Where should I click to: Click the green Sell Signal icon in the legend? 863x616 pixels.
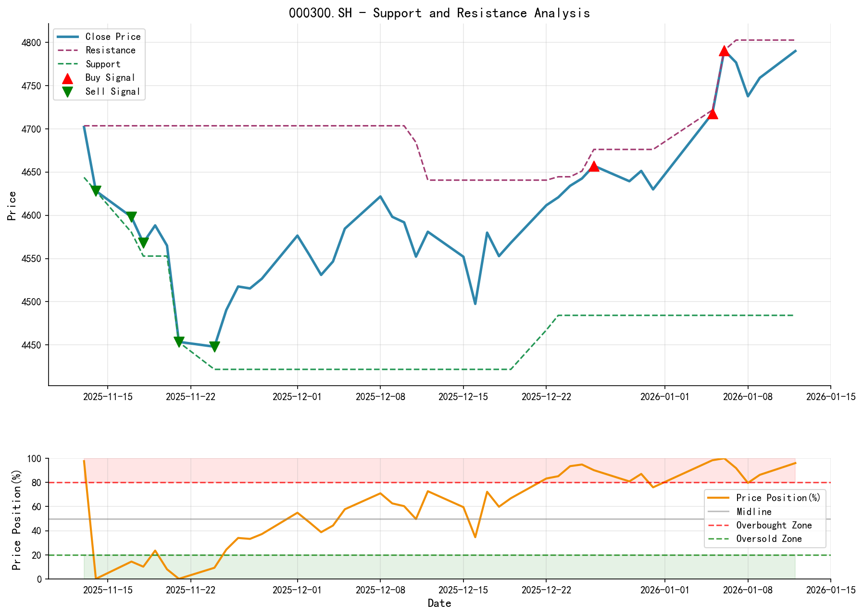click(68, 91)
